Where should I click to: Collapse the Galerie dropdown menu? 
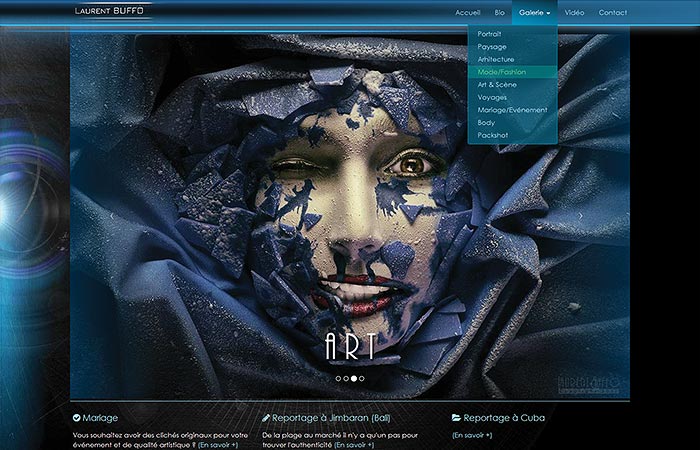pyautogui.click(x=534, y=12)
